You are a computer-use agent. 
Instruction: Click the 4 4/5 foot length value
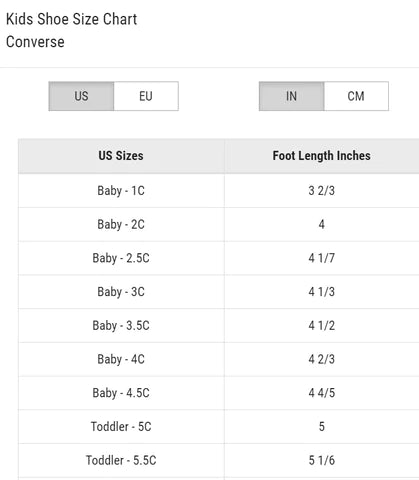[322, 393]
